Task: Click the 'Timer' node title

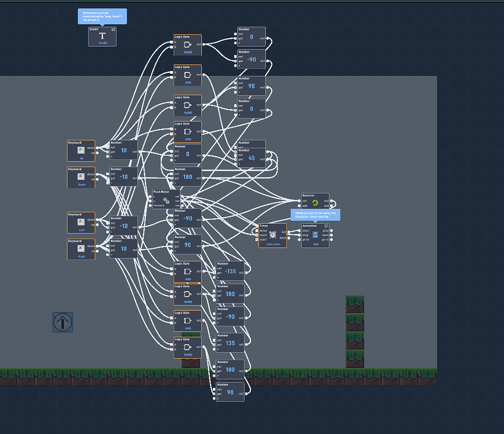Action: (x=263, y=226)
